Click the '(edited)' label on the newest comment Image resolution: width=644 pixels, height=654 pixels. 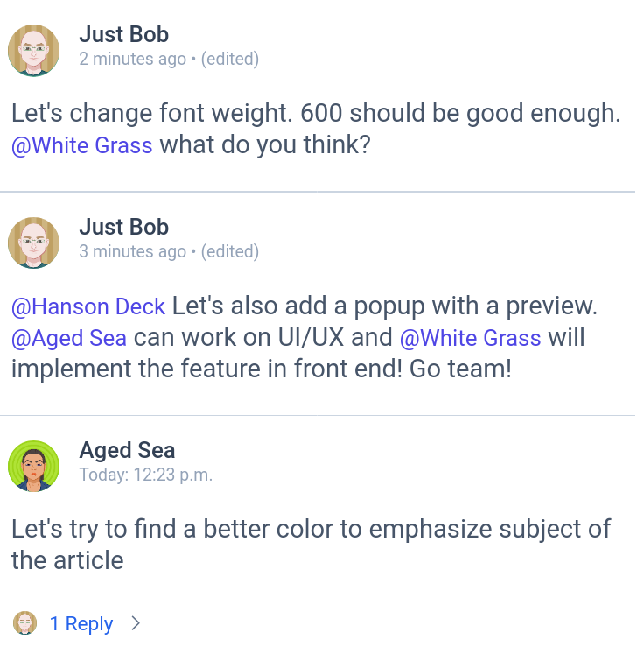[x=230, y=59]
